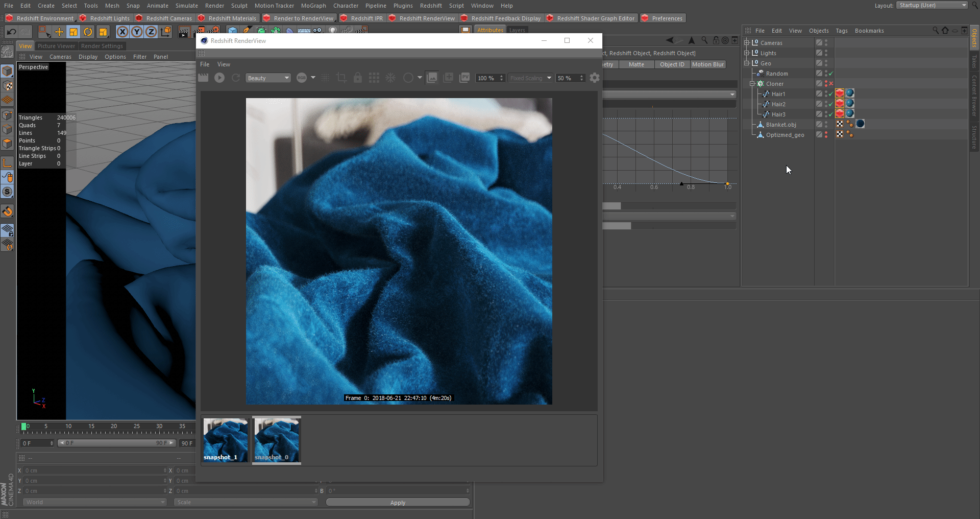The width and height of the screenshot is (980, 519).
Task: Click the Render to RenderView button
Action: point(299,18)
